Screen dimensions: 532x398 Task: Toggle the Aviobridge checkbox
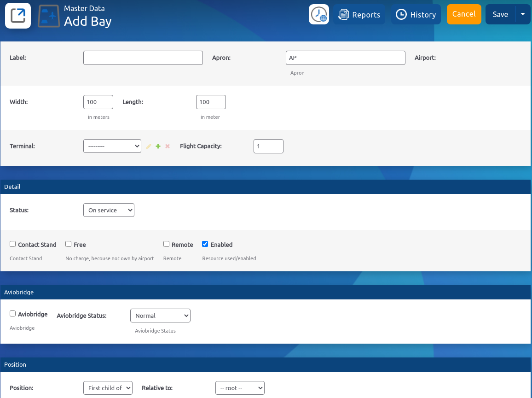pos(13,314)
